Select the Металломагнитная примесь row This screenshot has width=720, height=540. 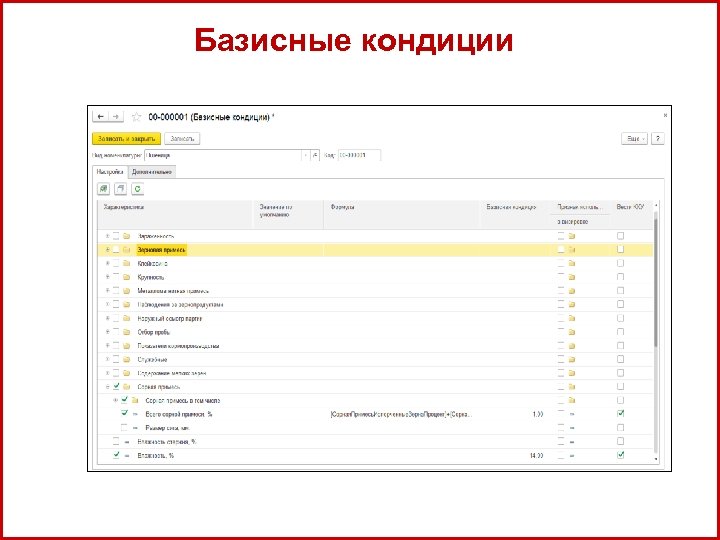375,291
